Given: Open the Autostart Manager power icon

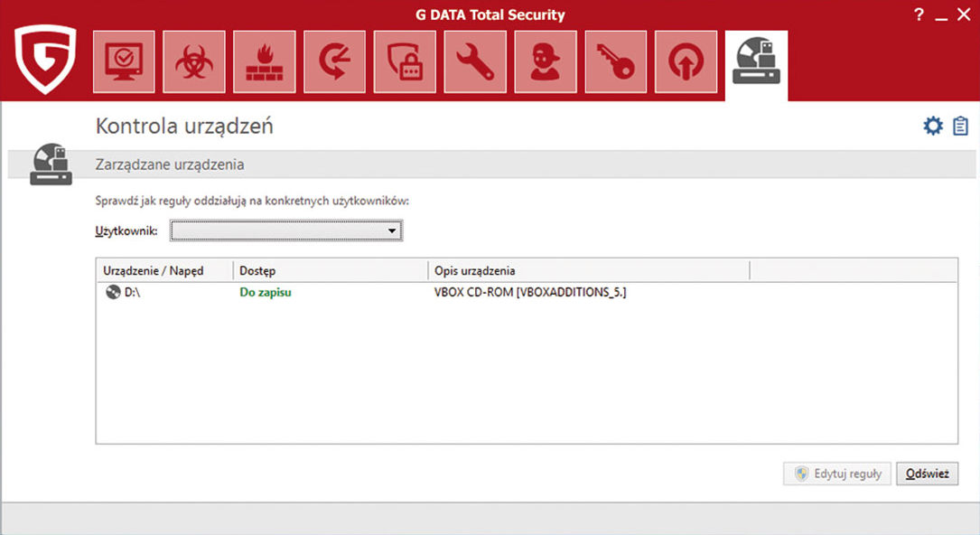Looking at the screenshot, I should [x=686, y=61].
